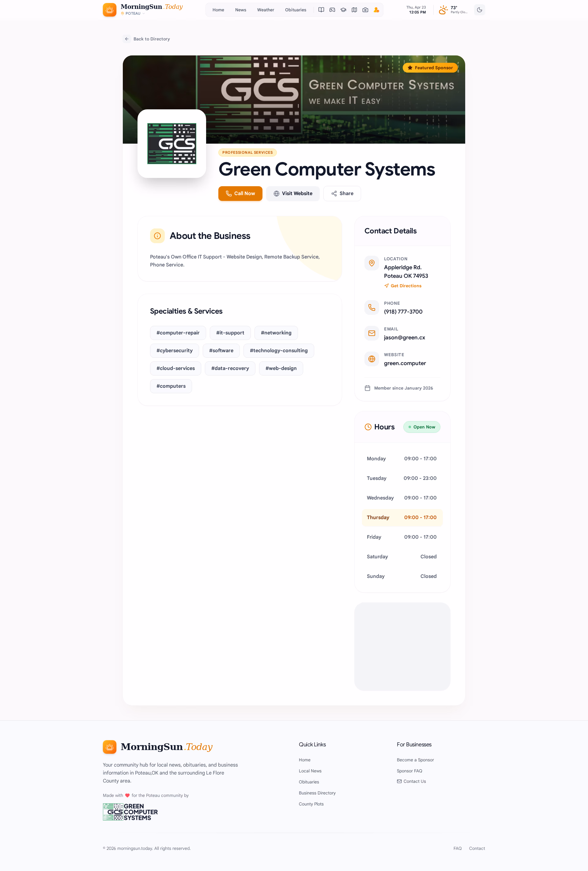Select the #it-support tag
This screenshot has height=871, width=588.
pos(230,333)
